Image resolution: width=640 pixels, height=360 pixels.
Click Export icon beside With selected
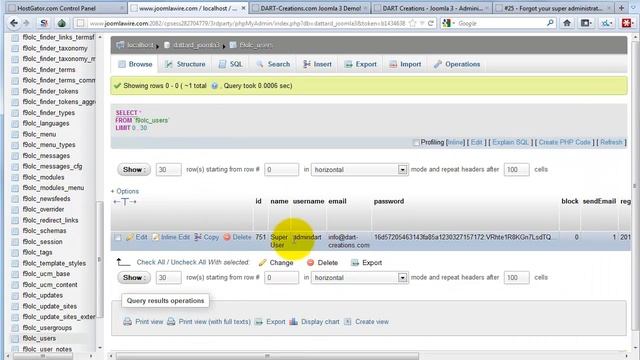tap(355, 262)
